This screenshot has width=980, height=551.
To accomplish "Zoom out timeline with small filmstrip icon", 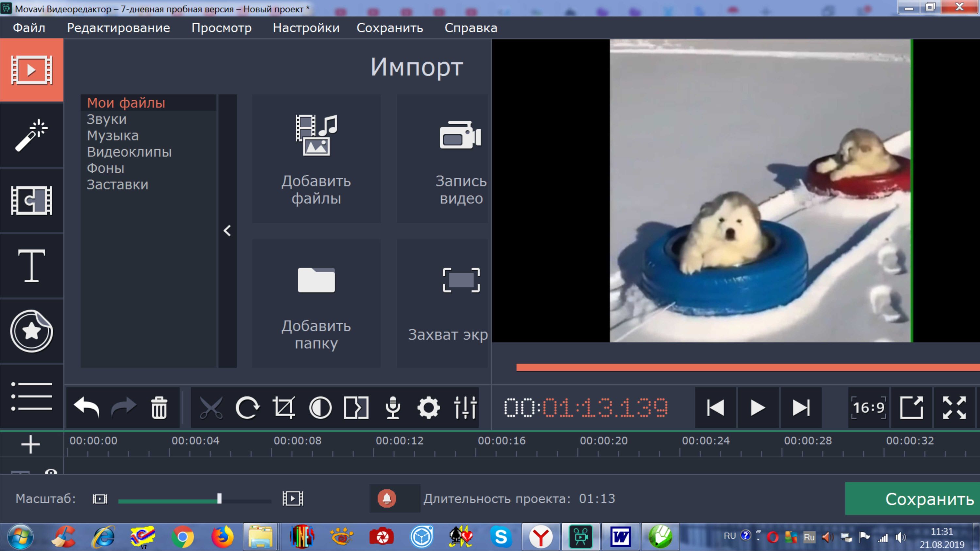I will [100, 498].
